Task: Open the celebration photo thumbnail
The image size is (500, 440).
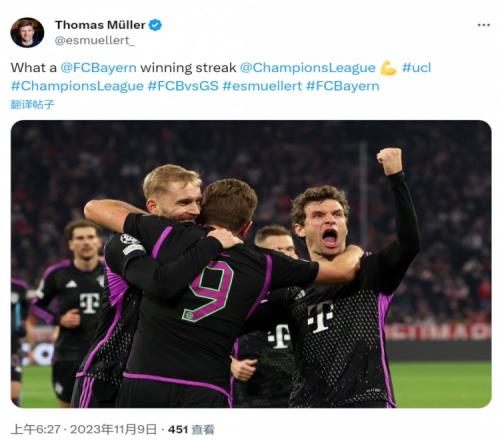Action: 251,264
